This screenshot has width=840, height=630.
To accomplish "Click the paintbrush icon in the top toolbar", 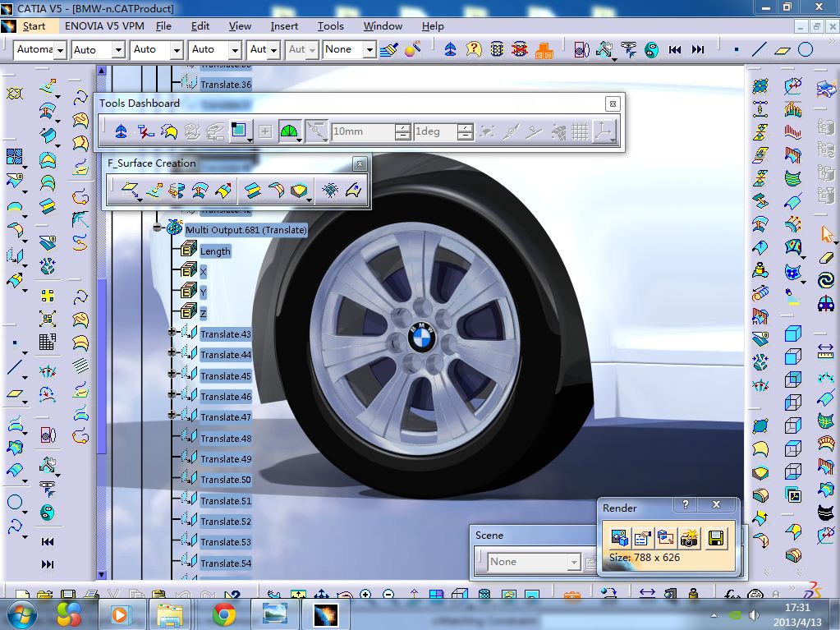I will coord(389,50).
